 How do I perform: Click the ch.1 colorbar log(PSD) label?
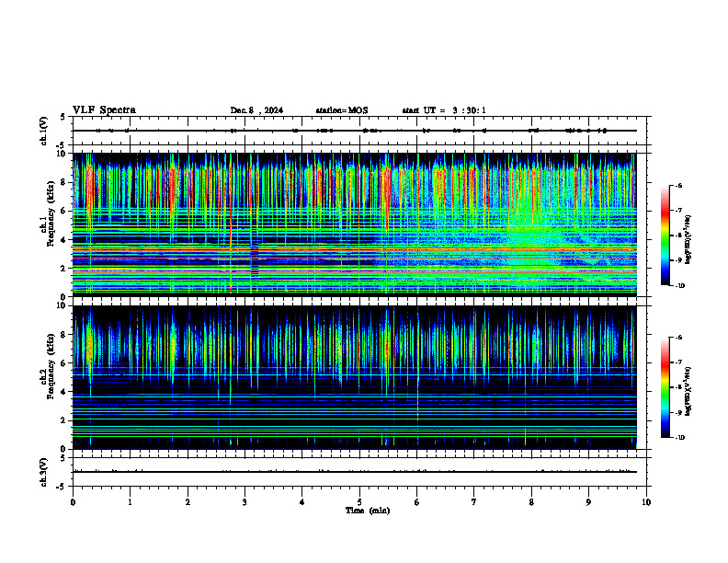click(x=688, y=240)
